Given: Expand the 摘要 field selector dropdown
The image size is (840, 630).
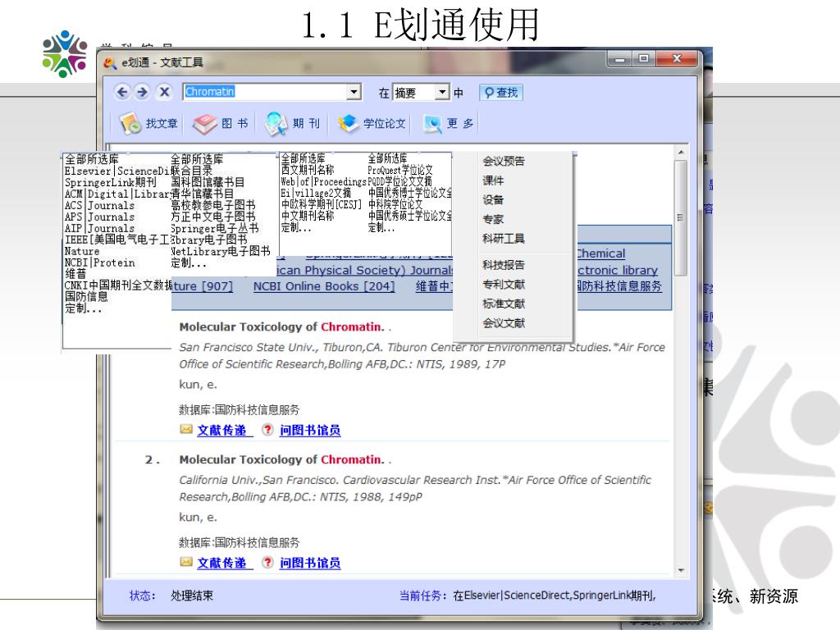Looking at the screenshot, I should [441, 92].
